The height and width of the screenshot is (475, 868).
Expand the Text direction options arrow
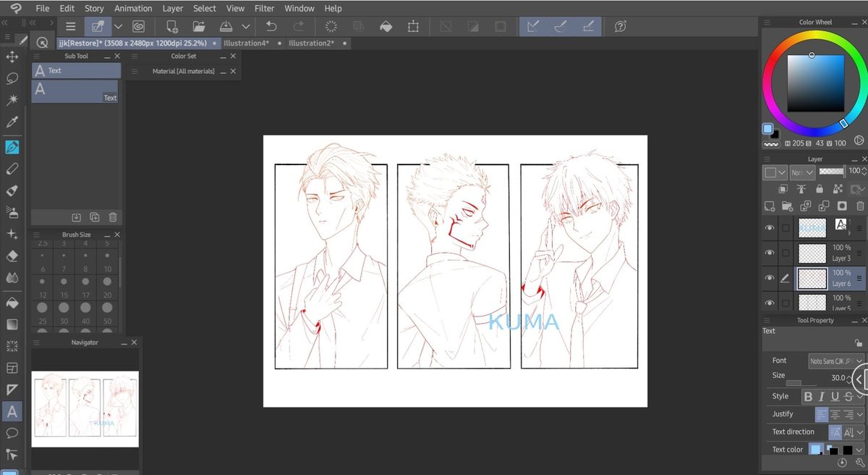[x=860, y=432]
